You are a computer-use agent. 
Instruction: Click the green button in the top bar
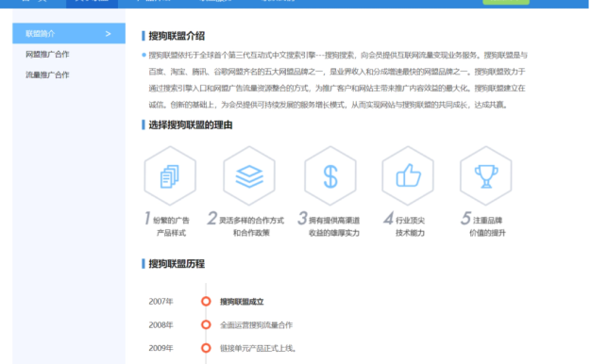[506, 2]
